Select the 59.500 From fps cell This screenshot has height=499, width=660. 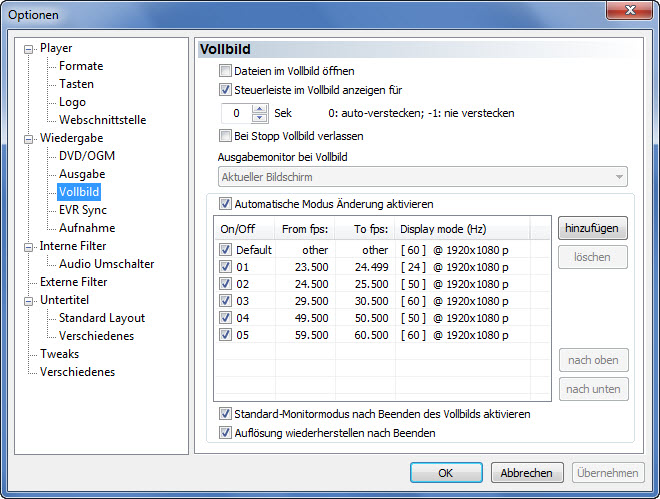[x=311, y=335]
